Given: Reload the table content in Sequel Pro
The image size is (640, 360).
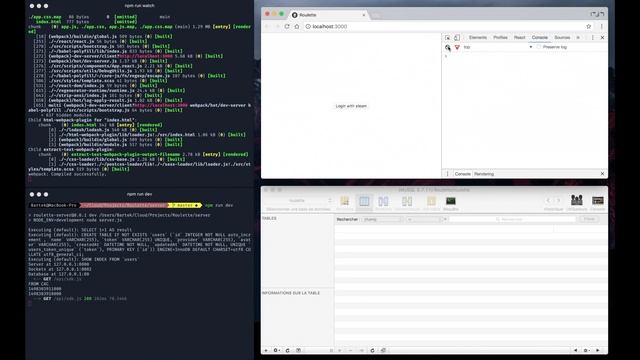Looking at the screenshot, I should pos(372,351).
